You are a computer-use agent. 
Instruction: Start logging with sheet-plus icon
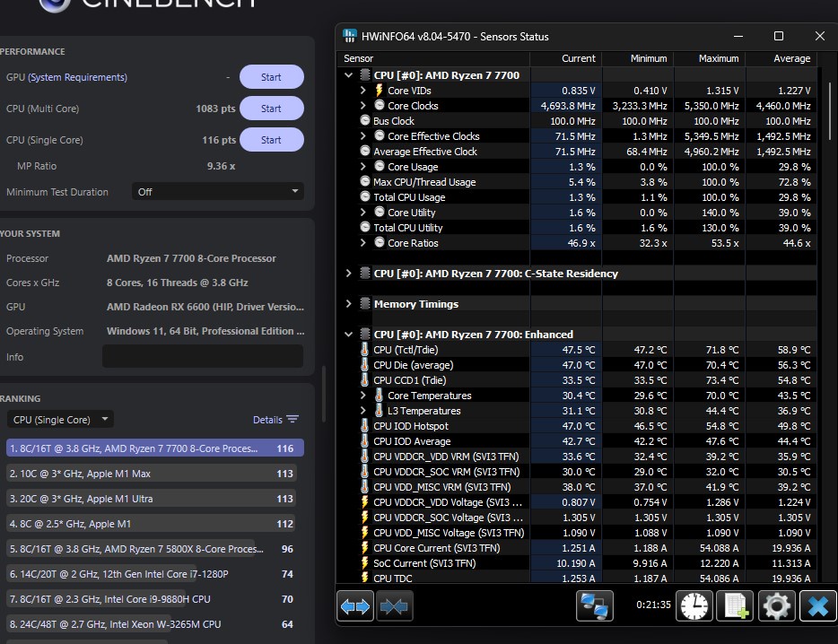click(735, 606)
